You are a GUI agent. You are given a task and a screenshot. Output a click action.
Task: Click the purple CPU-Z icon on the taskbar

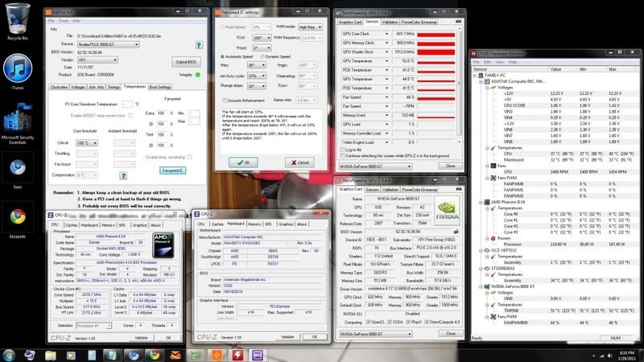[258, 355]
